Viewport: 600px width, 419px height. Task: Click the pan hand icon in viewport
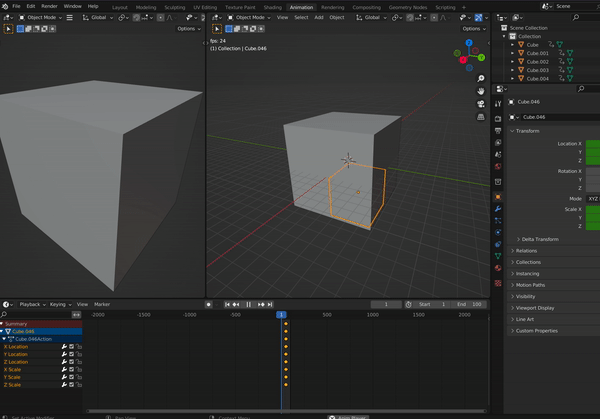[481, 91]
